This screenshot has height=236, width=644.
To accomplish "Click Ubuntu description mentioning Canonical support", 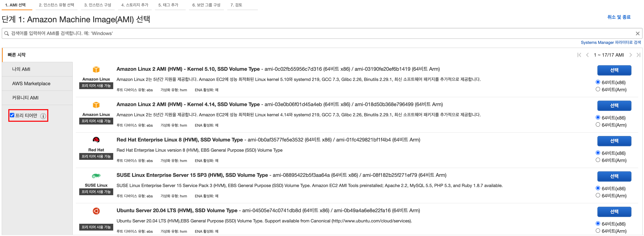I will coord(264,221).
